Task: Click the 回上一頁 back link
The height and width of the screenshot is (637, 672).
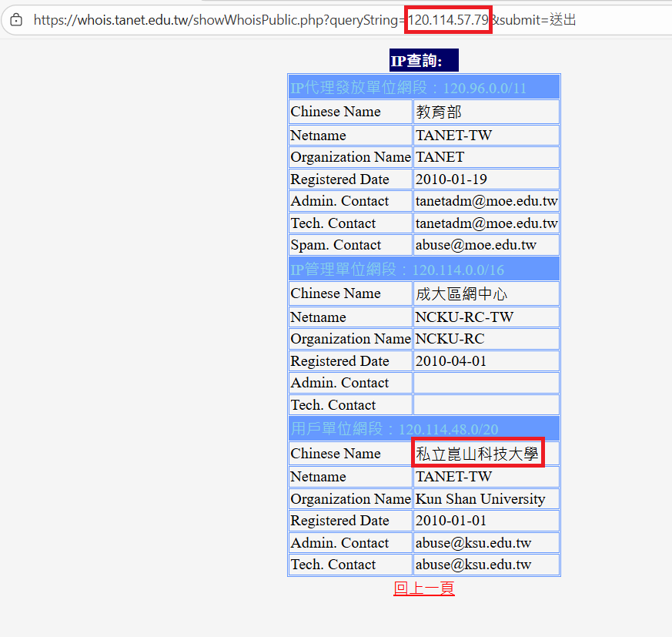Action: (x=424, y=588)
